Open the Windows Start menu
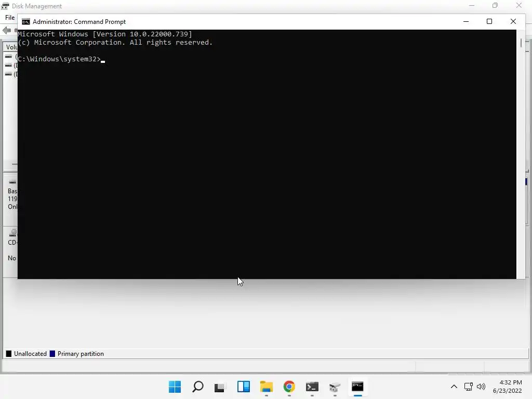 [x=175, y=387]
